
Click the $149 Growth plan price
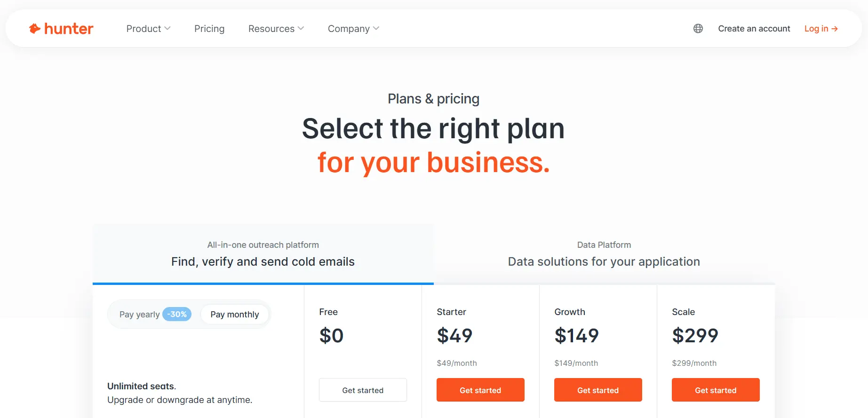[576, 336]
